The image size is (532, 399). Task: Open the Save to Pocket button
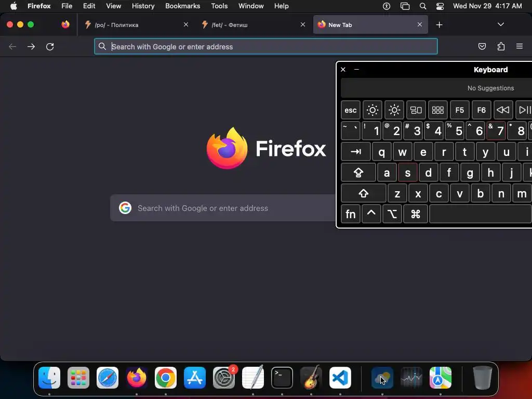tap(482, 46)
